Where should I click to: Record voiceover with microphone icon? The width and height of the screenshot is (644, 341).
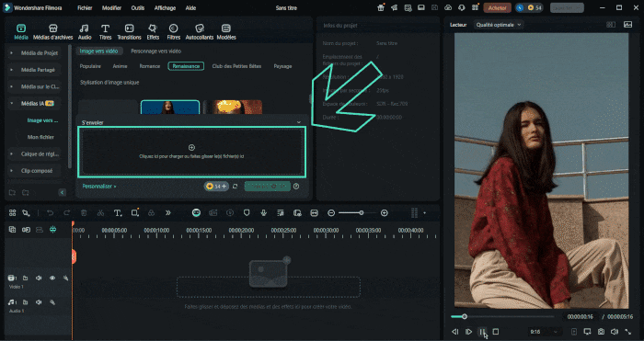(x=264, y=213)
